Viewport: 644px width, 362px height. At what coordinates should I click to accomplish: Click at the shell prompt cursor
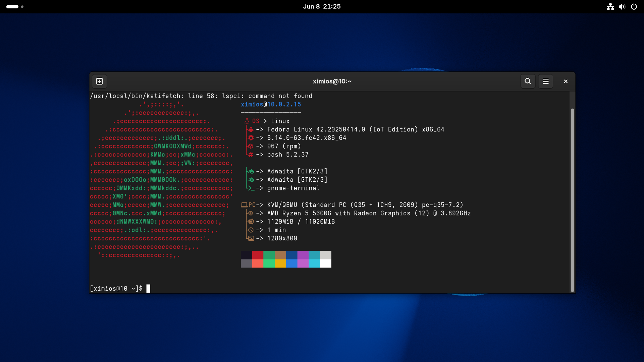pyautogui.click(x=148, y=289)
